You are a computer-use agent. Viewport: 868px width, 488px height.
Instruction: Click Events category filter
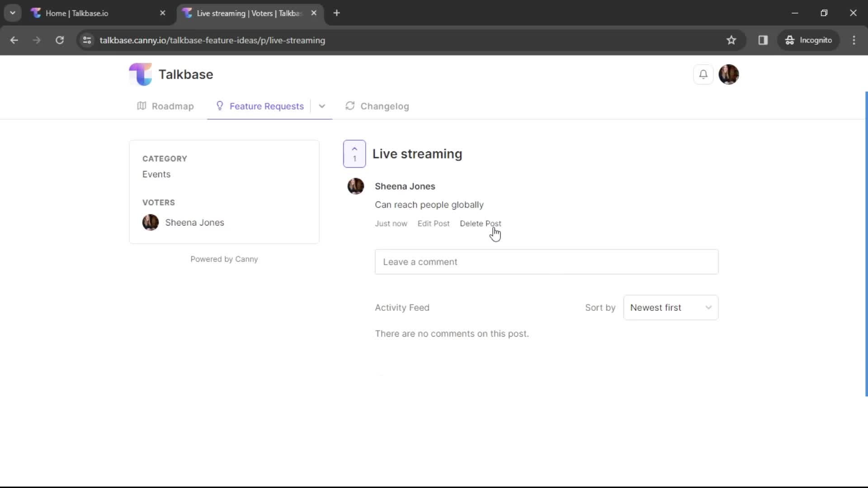[x=156, y=174]
